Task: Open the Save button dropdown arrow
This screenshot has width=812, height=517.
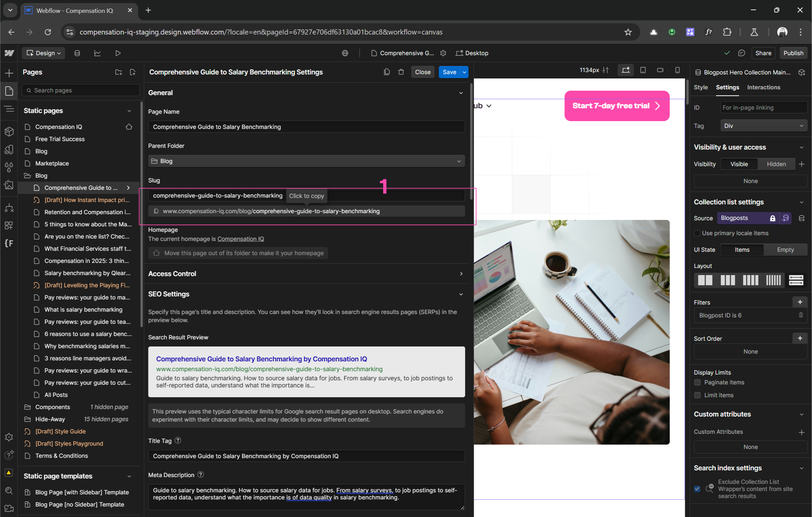Action: click(464, 72)
